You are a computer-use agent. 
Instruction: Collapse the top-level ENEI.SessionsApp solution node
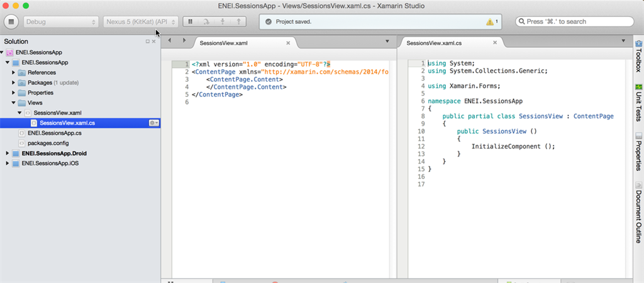[2, 53]
